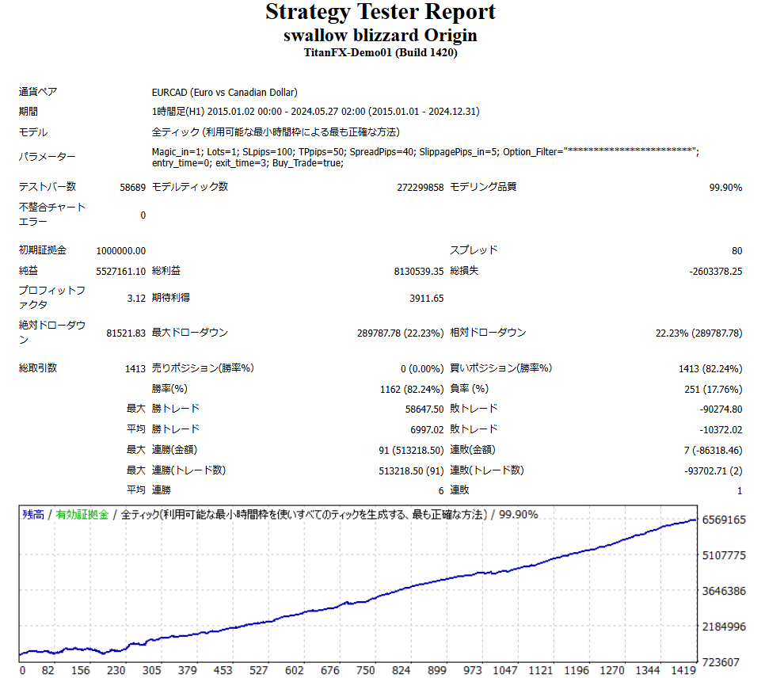This screenshot has width=784, height=678.
Task: Click chart y-axis label 3646386
Action: 724,591
